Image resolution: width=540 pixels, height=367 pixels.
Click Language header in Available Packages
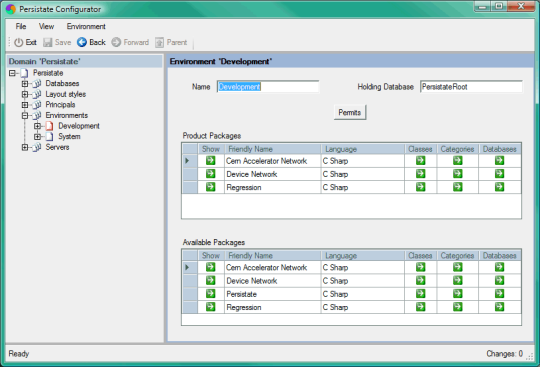point(363,255)
